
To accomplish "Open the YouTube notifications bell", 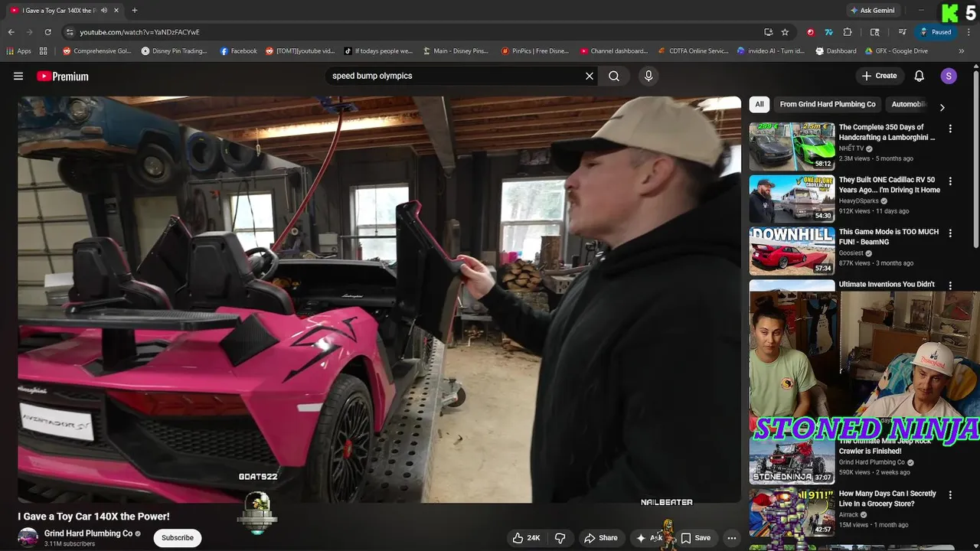I will pyautogui.click(x=920, y=76).
